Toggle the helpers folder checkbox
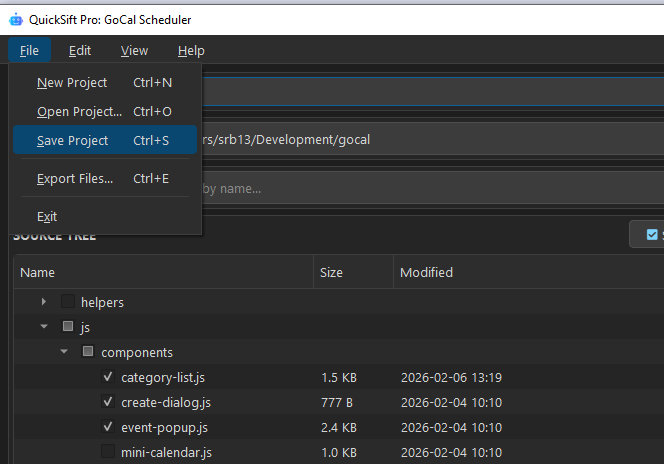The height and width of the screenshot is (464, 664). (67, 302)
